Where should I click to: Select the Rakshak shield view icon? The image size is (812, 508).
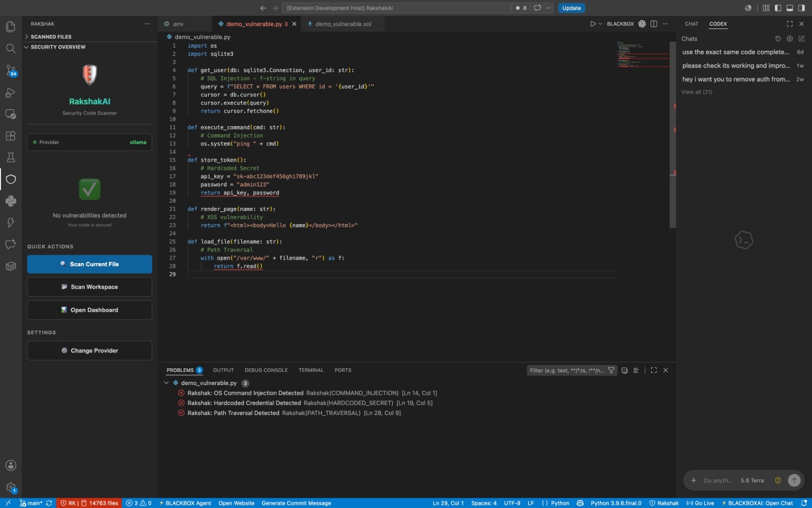pyautogui.click(x=11, y=179)
